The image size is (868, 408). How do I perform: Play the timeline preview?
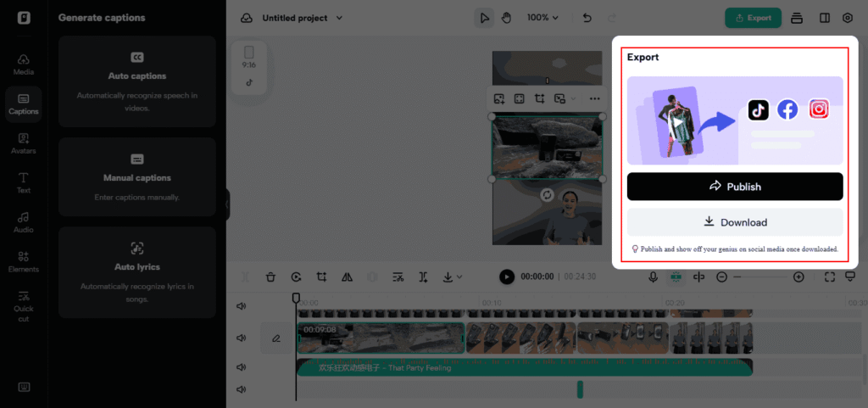pyautogui.click(x=507, y=277)
